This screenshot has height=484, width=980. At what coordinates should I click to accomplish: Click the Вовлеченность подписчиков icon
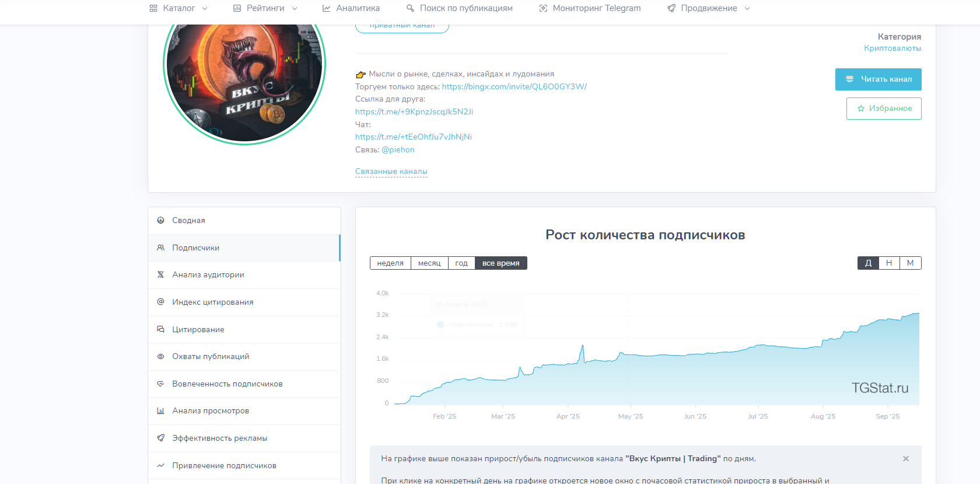click(x=160, y=384)
